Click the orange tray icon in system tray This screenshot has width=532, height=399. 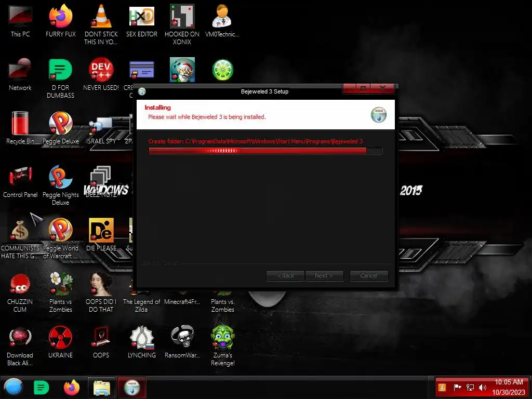tap(442, 388)
